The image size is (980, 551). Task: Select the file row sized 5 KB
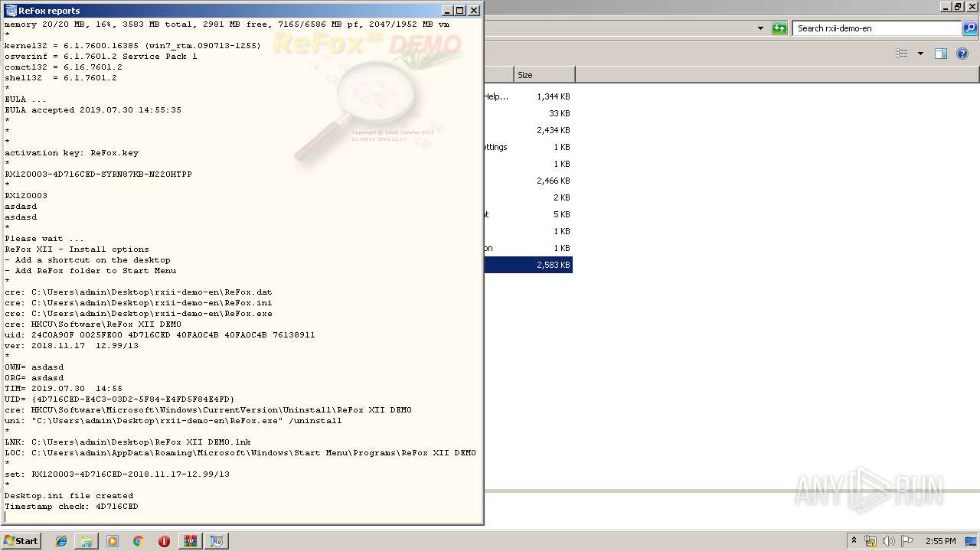coord(528,214)
